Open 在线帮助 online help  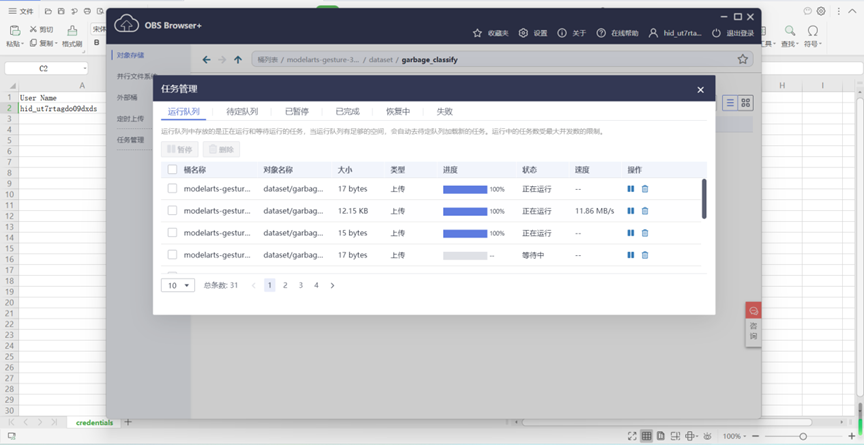[617, 33]
